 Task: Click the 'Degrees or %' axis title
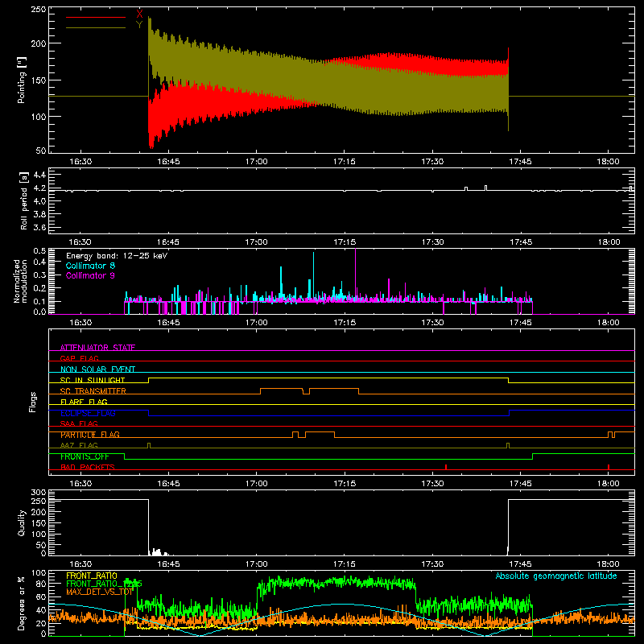(22, 603)
